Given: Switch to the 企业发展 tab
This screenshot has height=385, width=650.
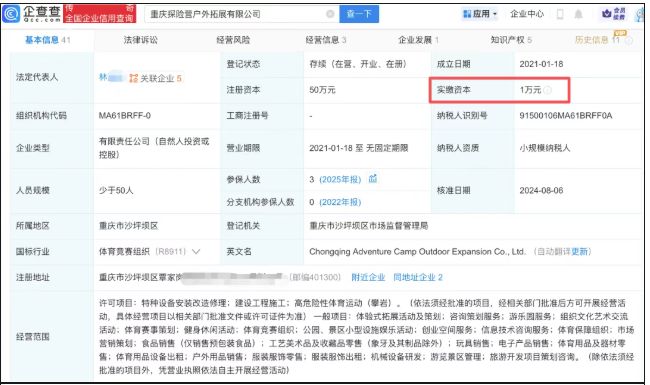Looking at the screenshot, I should click(x=418, y=40).
